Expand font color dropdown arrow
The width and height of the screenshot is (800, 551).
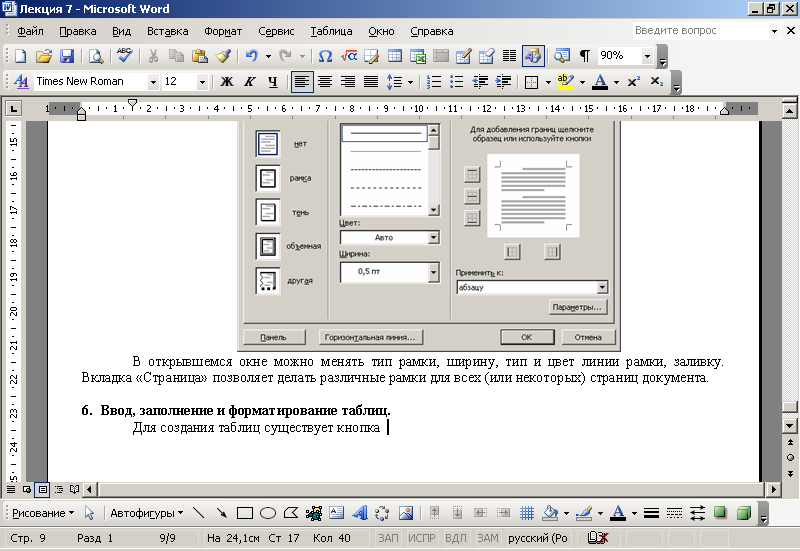tap(616, 82)
